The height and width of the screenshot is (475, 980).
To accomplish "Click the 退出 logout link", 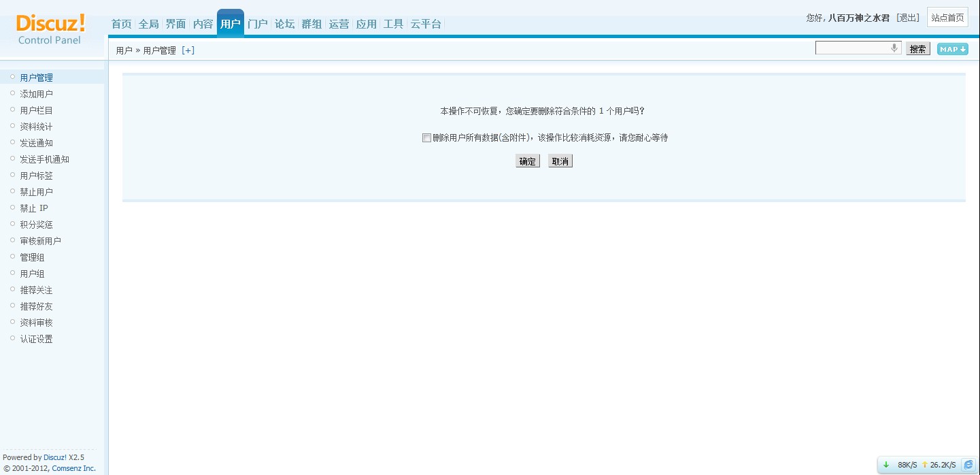I will click(908, 18).
